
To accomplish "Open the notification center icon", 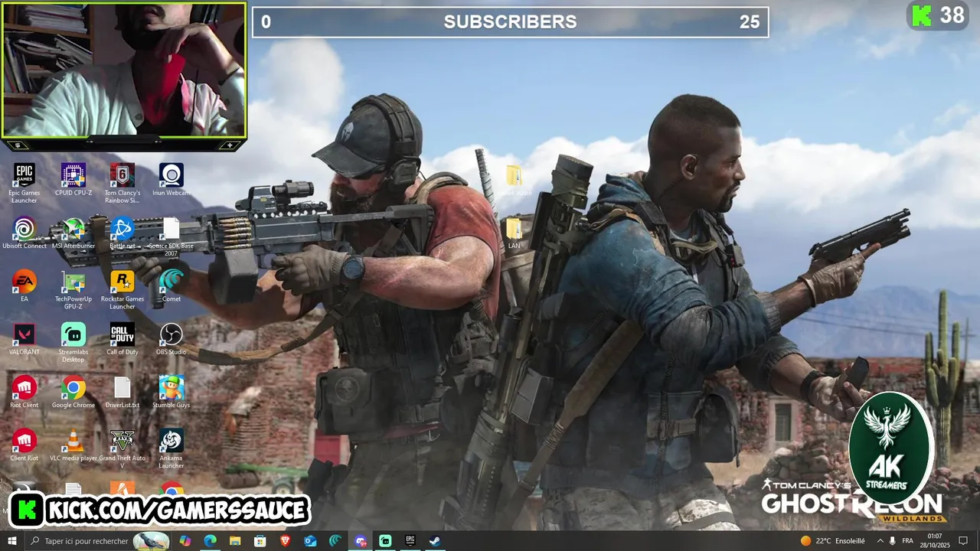I will tap(963, 541).
